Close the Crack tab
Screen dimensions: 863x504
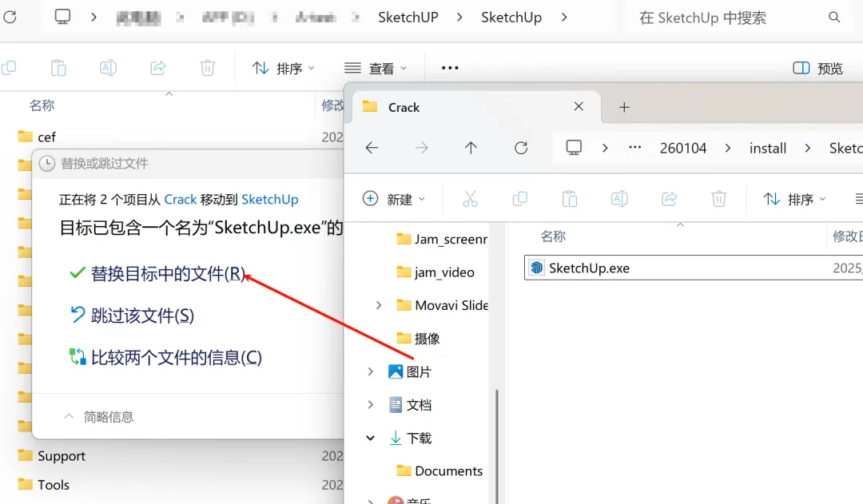coord(579,106)
